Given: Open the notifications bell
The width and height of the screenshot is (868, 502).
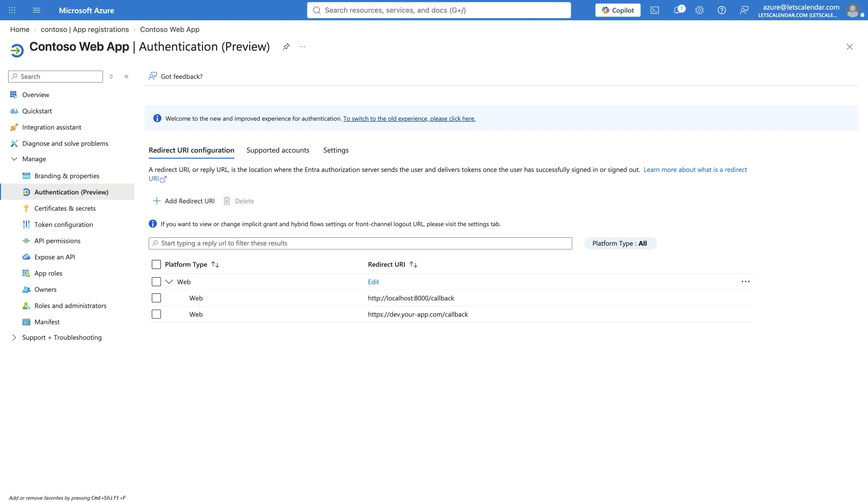Looking at the screenshot, I should [x=677, y=10].
